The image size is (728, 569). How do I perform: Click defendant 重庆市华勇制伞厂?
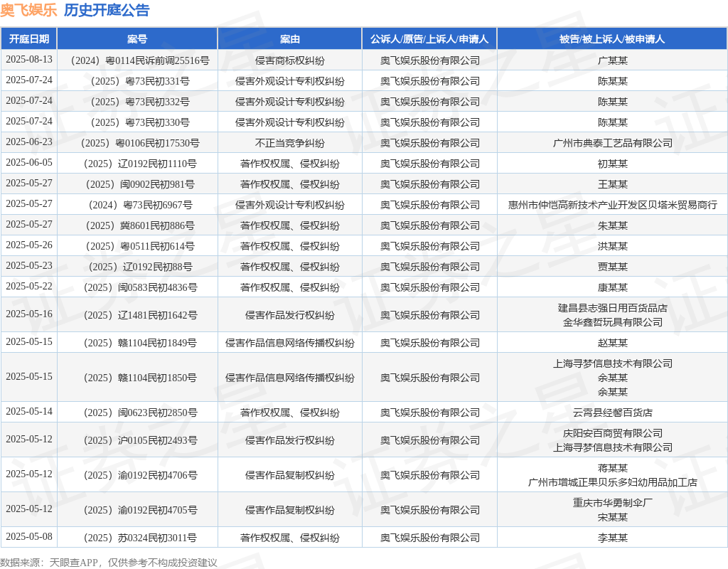(612, 503)
